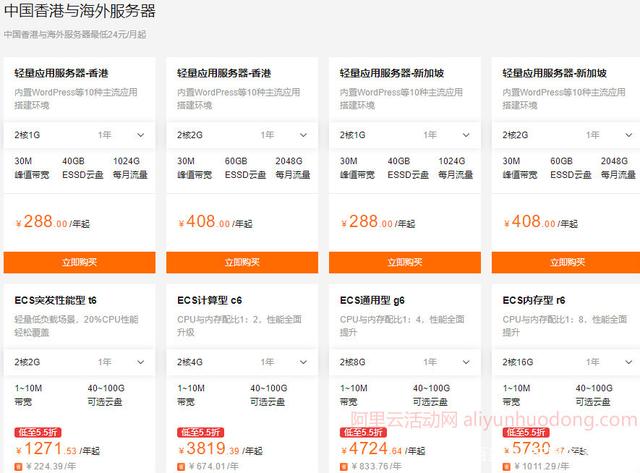This screenshot has height=473, width=640.
Task: Open the 2核2G dropdown on ECS突发性能型 t6
Action: 80,362
